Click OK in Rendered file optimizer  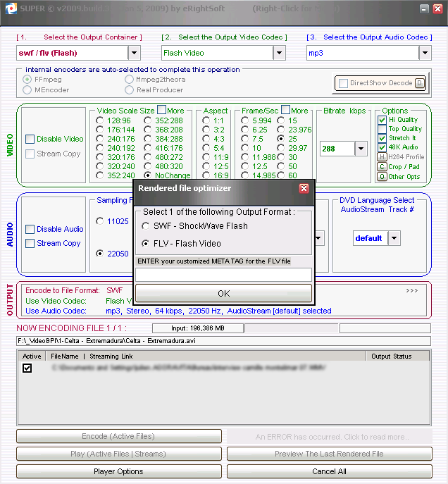click(x=224, y=293)
